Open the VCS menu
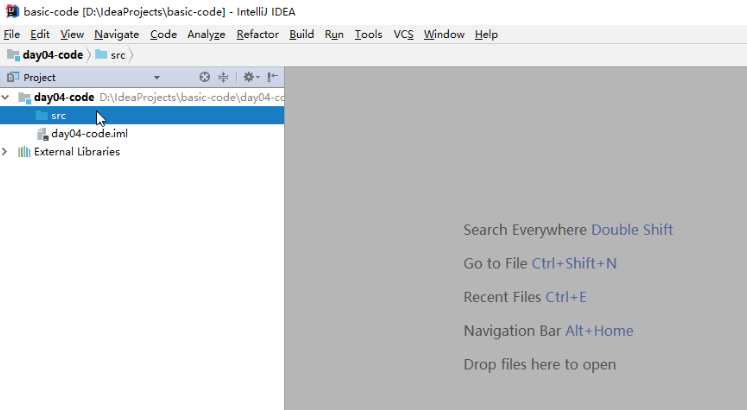This screenshot has width=747, height=410. [403, 34]
